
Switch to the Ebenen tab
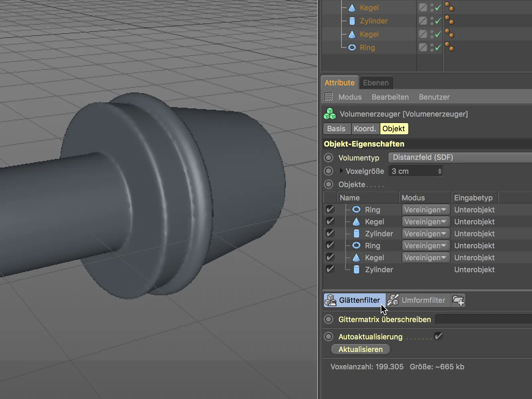[376, 83]
